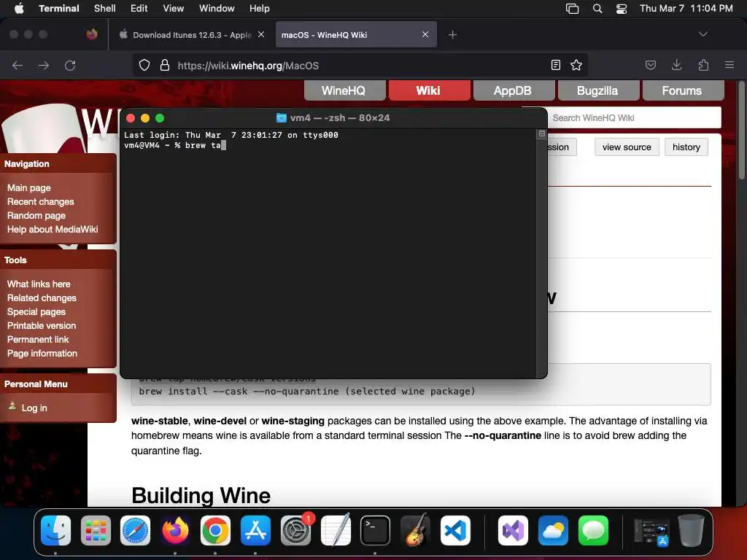The image size is (747, 560).
Task: Open the Firefox hamburger application menu
Action: (x=729, y=65)
